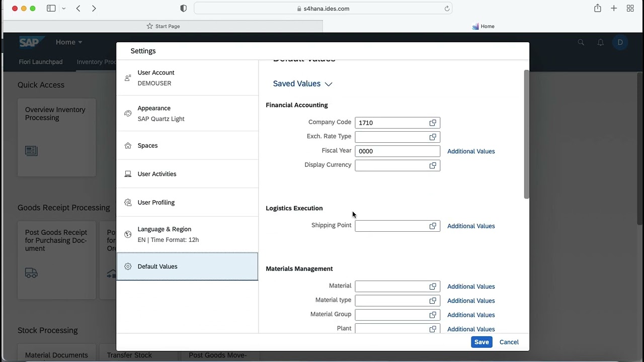
Task: Switch to the Home browser tab
Action: (483, 26)
